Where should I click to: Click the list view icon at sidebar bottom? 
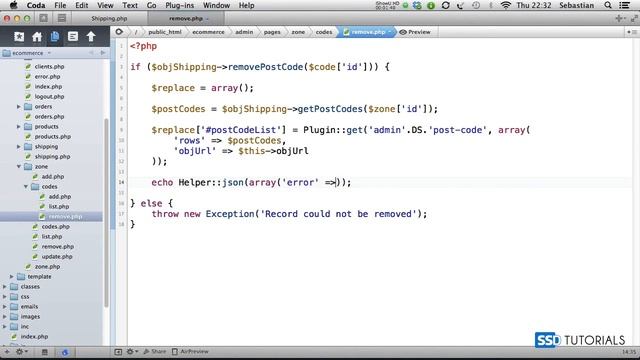[44, 352]
